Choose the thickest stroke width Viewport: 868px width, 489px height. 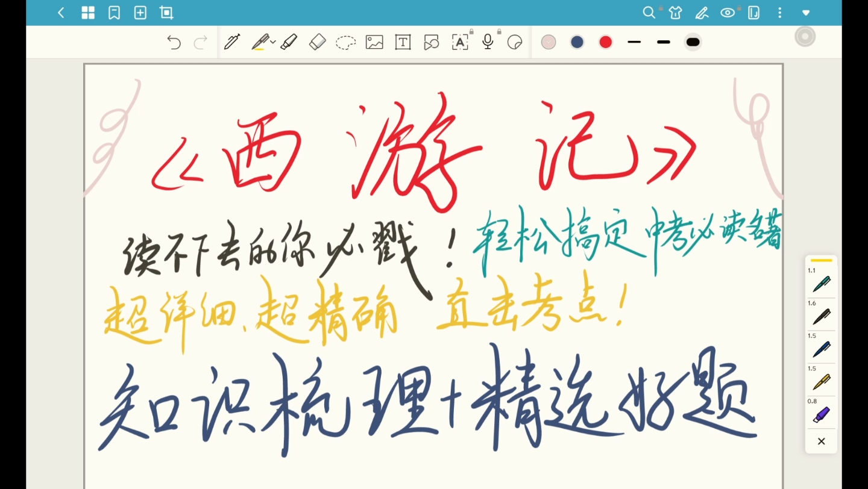[693, 42]
